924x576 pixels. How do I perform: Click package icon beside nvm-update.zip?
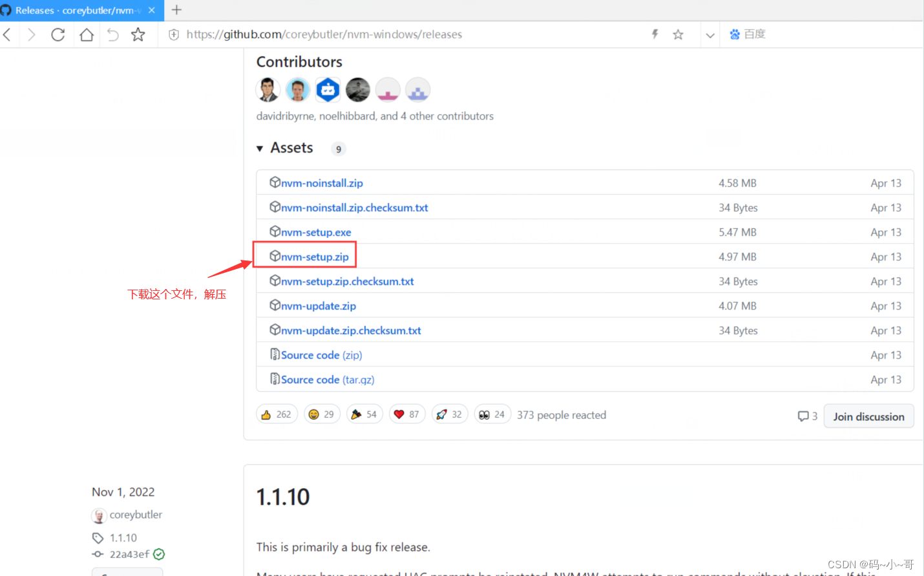tap(275, 305)
